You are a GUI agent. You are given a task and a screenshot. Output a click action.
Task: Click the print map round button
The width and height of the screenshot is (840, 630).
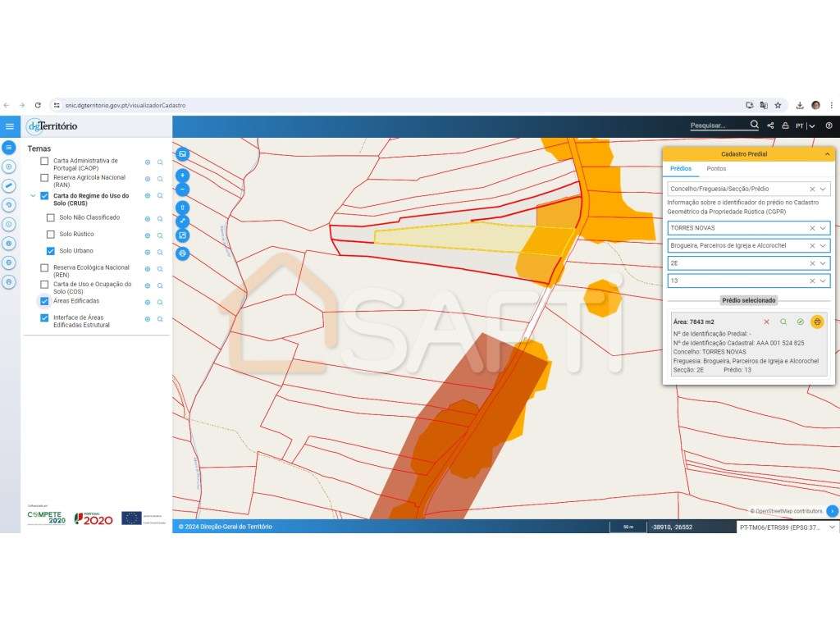pos(183,253)
